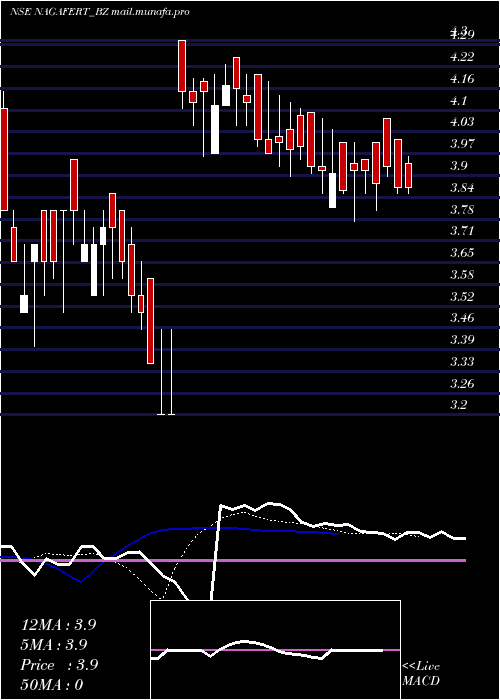The width and height of the screenshot is (500, 700).
Task: Click the 3.26 price axis label
Action: coord(462,383)
